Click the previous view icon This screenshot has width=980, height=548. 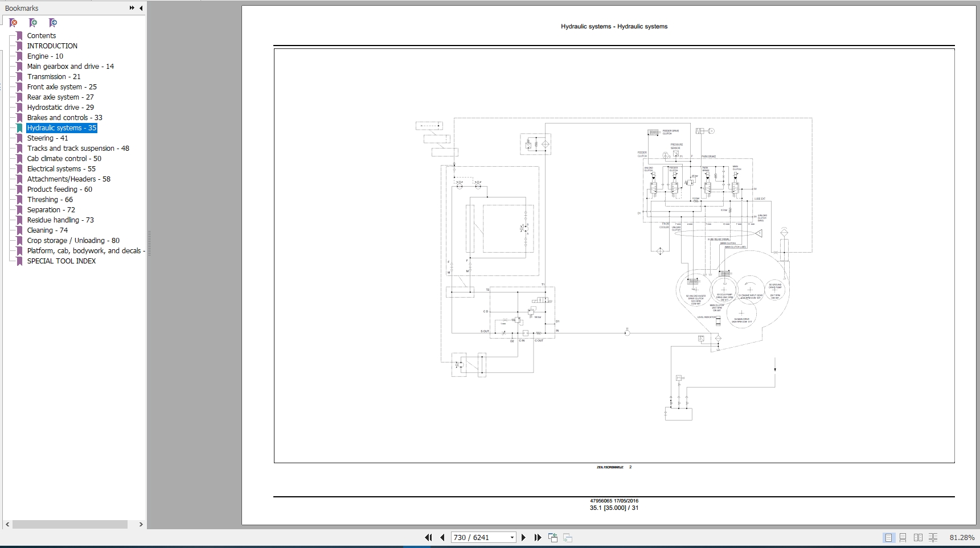click(552, 537)
